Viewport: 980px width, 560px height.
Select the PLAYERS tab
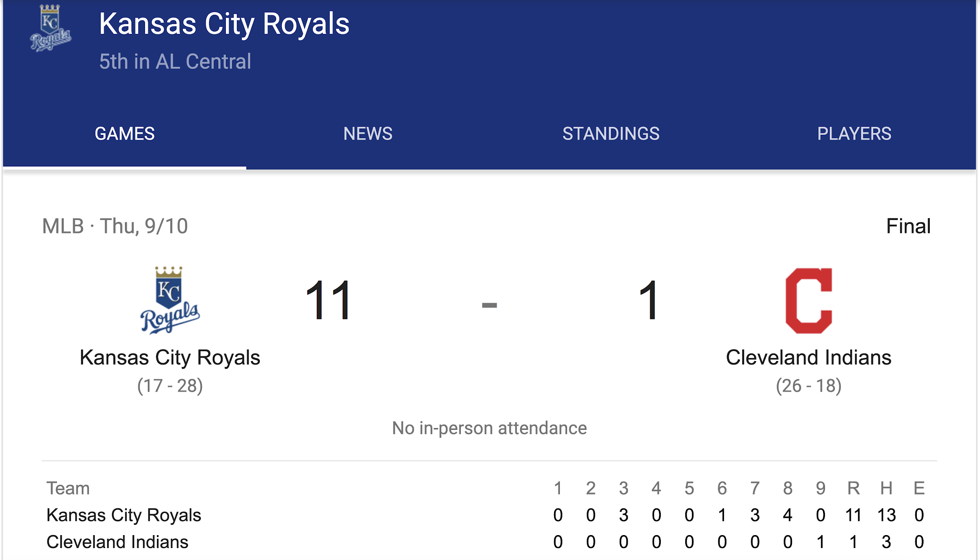tap(854, 134)
